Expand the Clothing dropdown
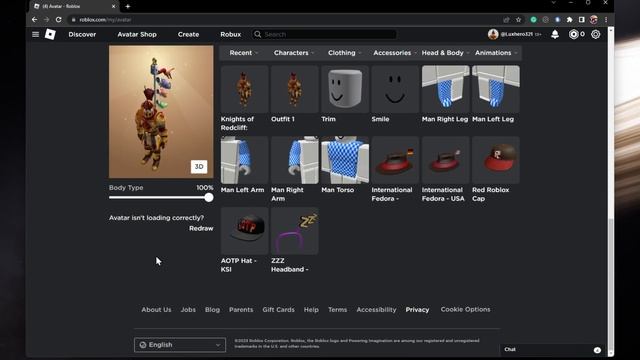The height and width of the screenshot is (360, 640). point(344,53)
